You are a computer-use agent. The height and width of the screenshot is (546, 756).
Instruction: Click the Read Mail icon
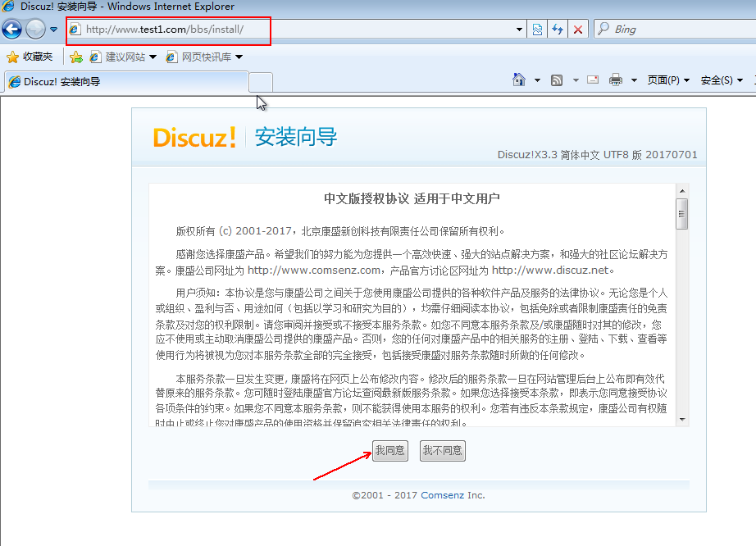pyautogui.click(x=593, y=80)
